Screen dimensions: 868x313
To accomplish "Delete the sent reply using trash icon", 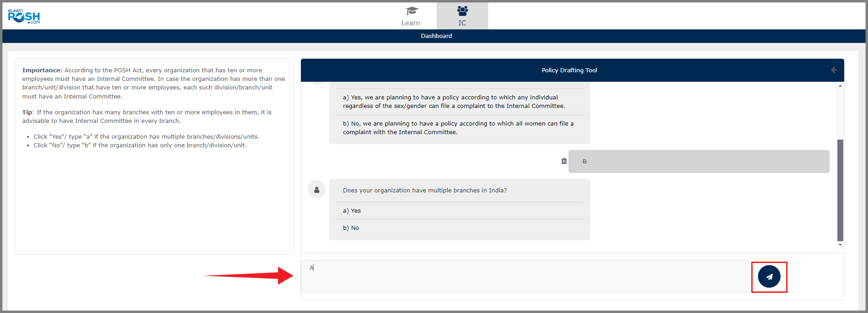I will coord(563,161).
